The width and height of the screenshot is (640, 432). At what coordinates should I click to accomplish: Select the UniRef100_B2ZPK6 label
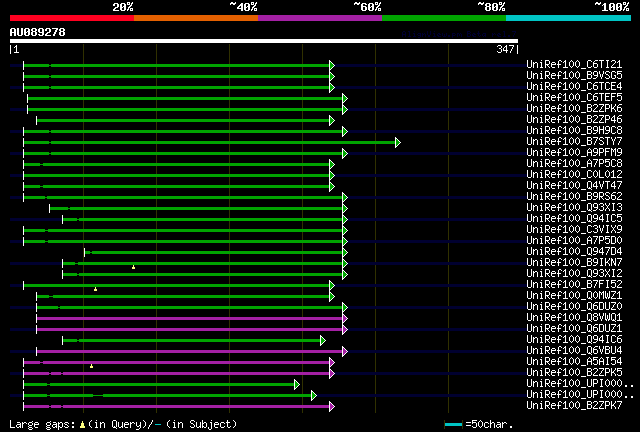coord(574,108)
